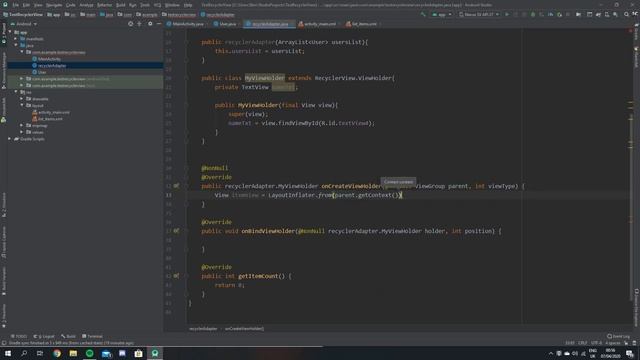Open the Project panel settings gear
The image size is (640, 360).
click(x=150, y=24)
